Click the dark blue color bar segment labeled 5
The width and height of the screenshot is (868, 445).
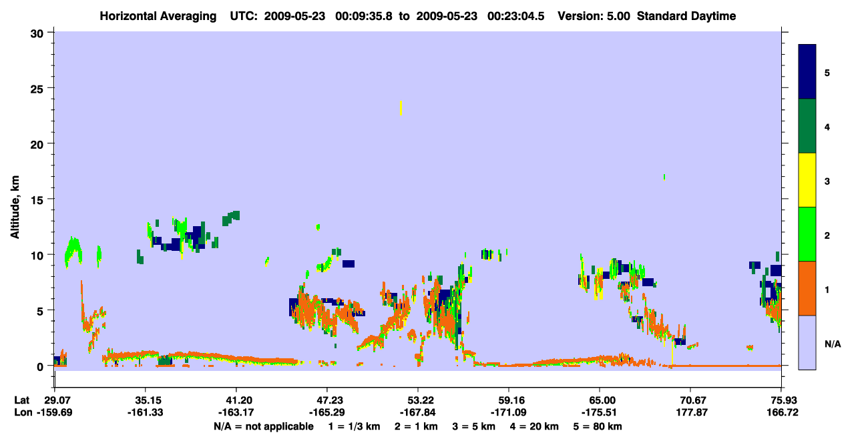(807, 72)
